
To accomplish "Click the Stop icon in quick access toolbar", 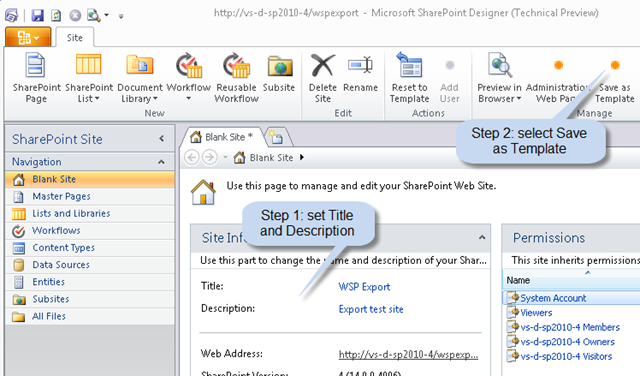I will [75, 16].
